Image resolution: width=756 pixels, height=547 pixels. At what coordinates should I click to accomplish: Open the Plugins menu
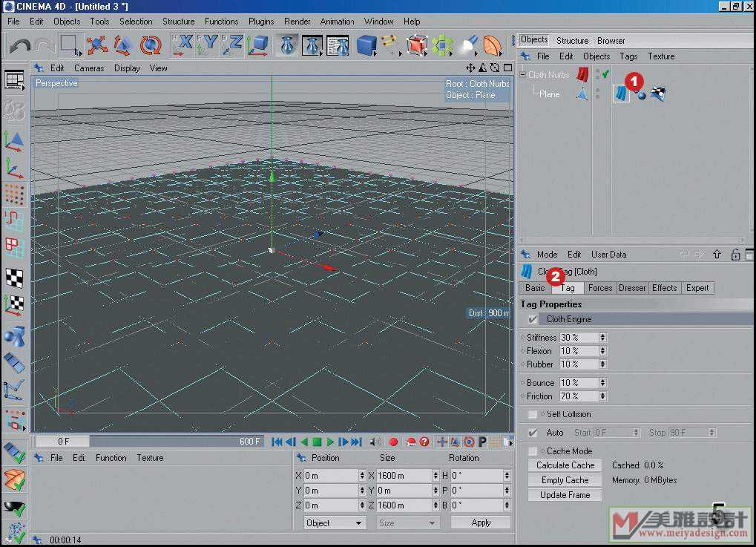coord(261,22)
